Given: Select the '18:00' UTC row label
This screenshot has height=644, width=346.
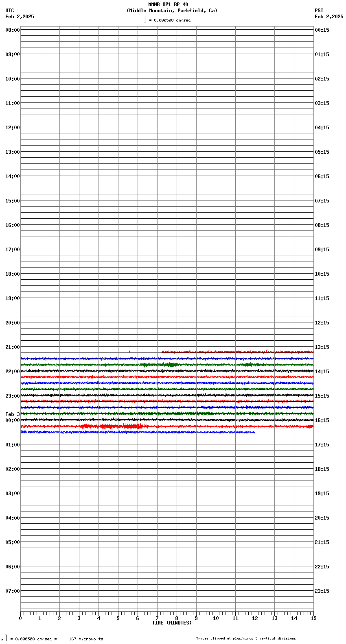Looking at the screenshot, I should tap(12, 274).
